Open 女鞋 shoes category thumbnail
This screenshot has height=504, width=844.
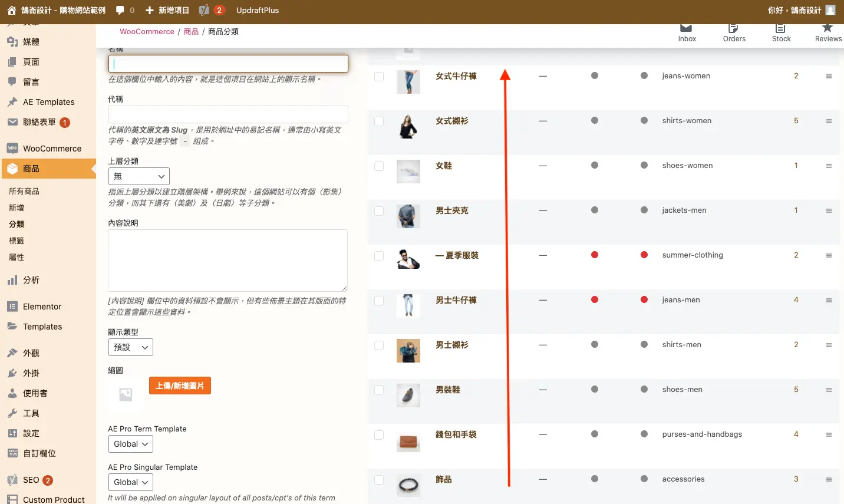[408, 172]
